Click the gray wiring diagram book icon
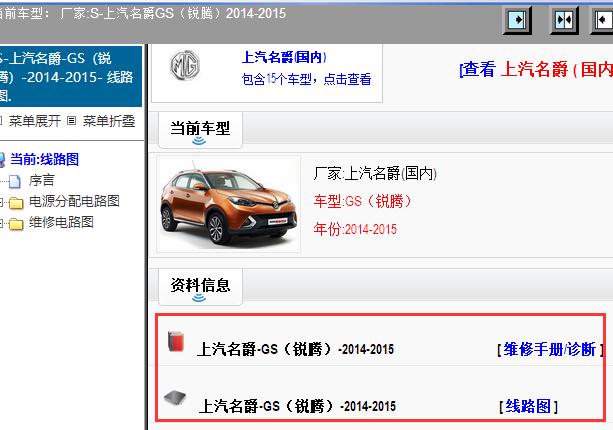 click(175, 398)
